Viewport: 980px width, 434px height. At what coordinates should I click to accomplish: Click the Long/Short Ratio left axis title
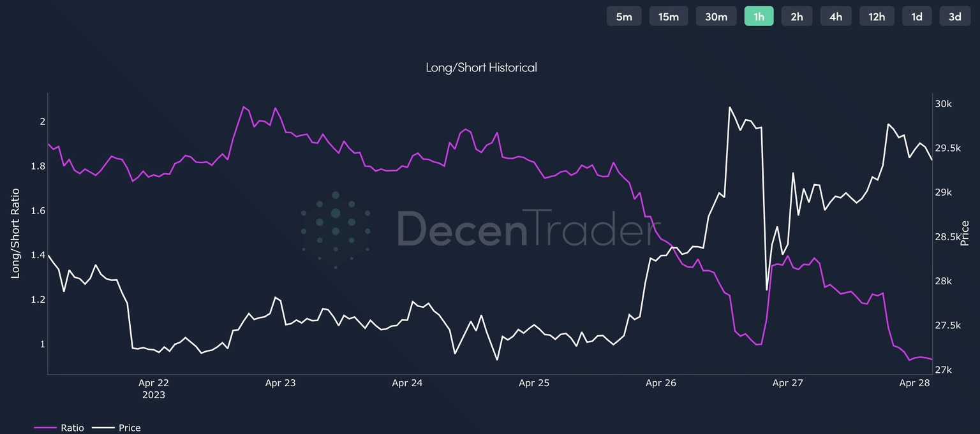click(x=15, y=233)
